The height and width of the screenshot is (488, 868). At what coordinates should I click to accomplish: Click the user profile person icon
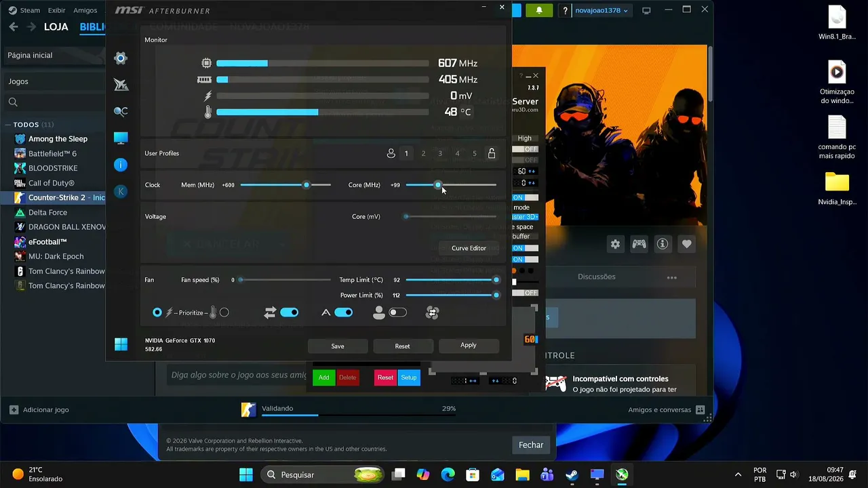[391, 153]
